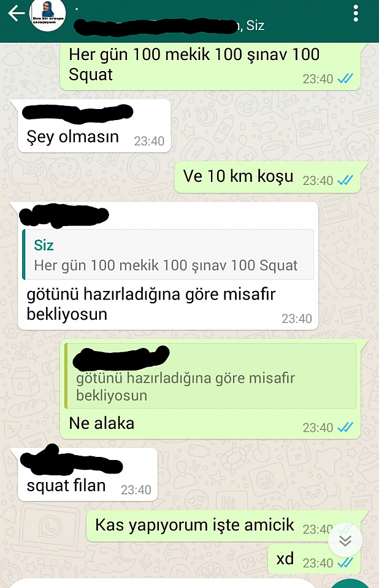Tap the 'squat filan' message bubble

coord(88,475)
